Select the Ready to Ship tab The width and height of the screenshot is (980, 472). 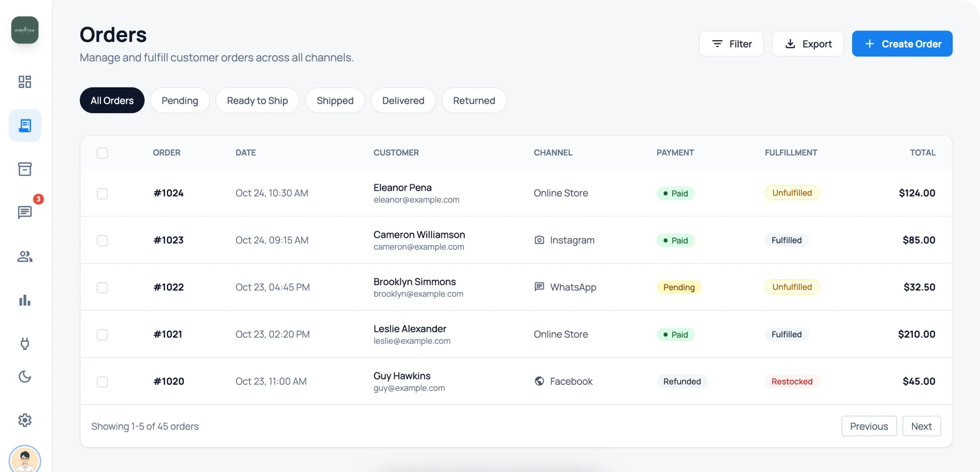257,100
